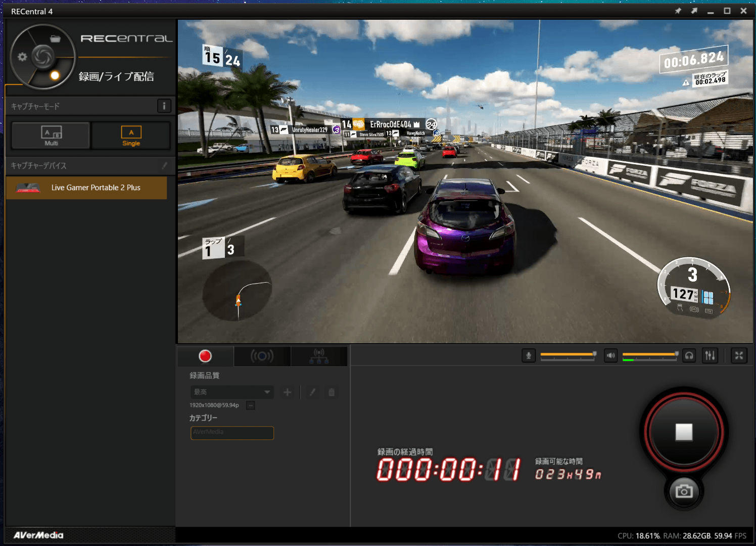Click the remaining record time 023H49M
The width and height of the screenshot is (756, 546).
[x=568, y=474]
